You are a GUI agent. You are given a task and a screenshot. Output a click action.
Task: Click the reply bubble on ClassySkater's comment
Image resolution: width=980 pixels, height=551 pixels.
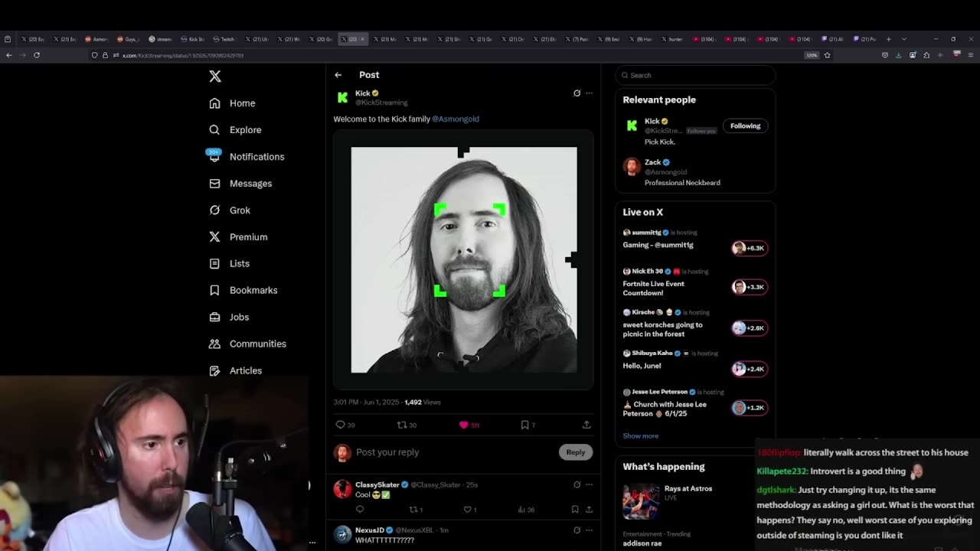coord(360,510)
